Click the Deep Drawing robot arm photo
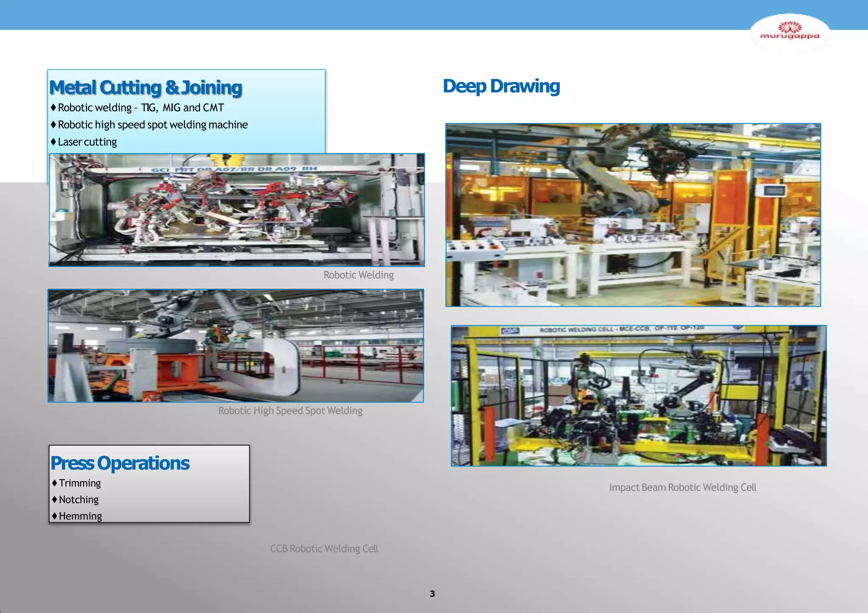The image size is (868, 613). click(x=633, y=215)
